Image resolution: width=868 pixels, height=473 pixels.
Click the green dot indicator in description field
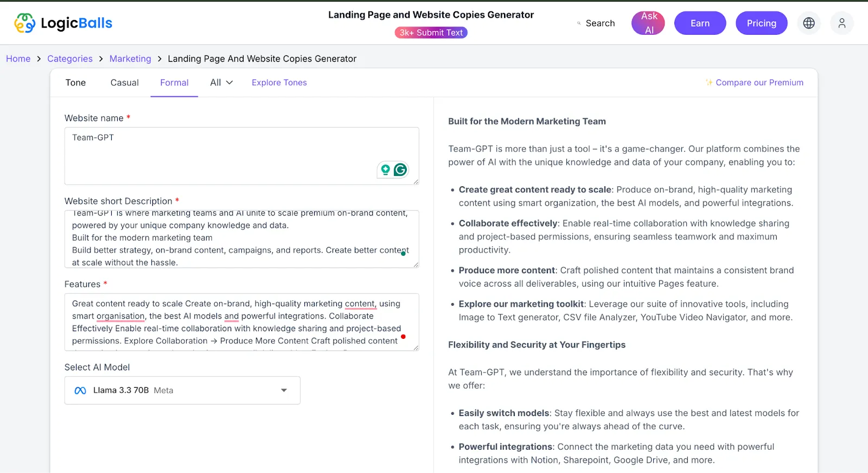pyautogui.click(x=403, y=254)
